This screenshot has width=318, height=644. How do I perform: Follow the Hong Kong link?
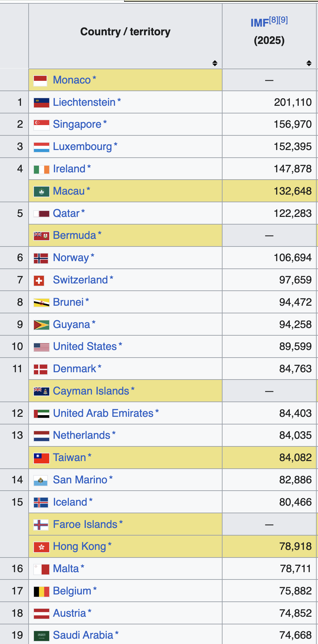tap(79, 547)
